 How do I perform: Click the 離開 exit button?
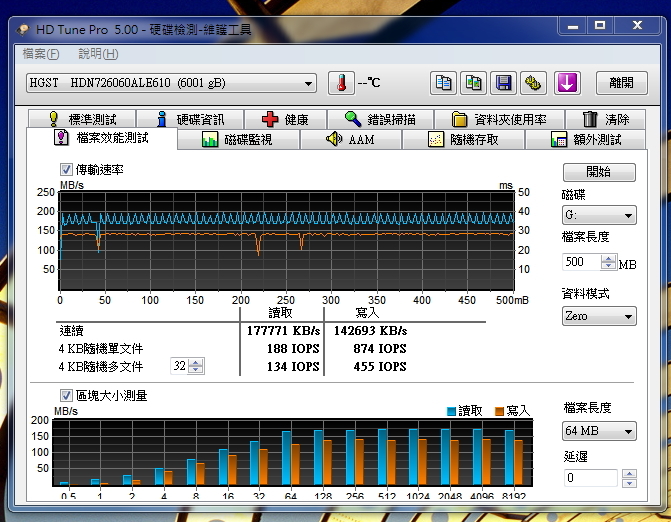621,83
